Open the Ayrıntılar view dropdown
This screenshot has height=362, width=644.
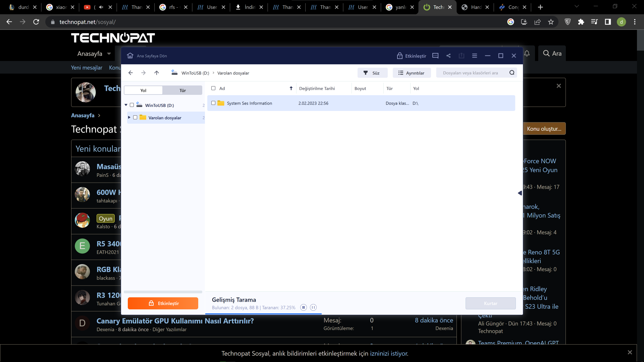(412, 73)
